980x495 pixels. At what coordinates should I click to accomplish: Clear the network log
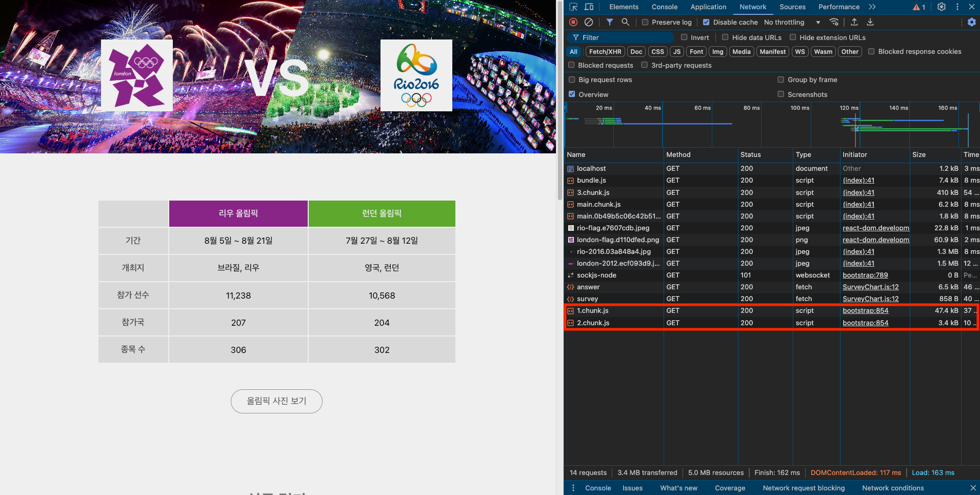(x=589, y=22)
